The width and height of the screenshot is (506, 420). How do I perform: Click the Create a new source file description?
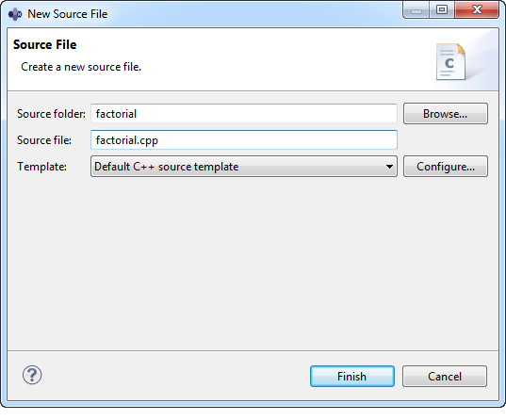(x=81, y=67)
